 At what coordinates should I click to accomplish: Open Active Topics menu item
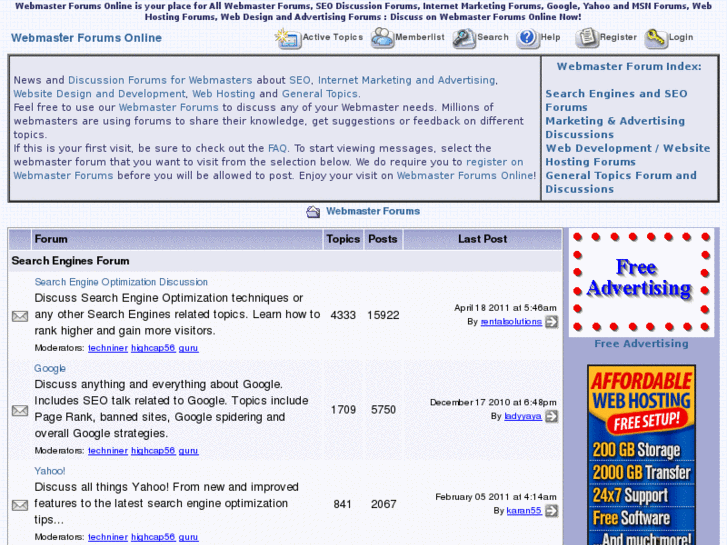pyautogui.click(x=332, y=37)
